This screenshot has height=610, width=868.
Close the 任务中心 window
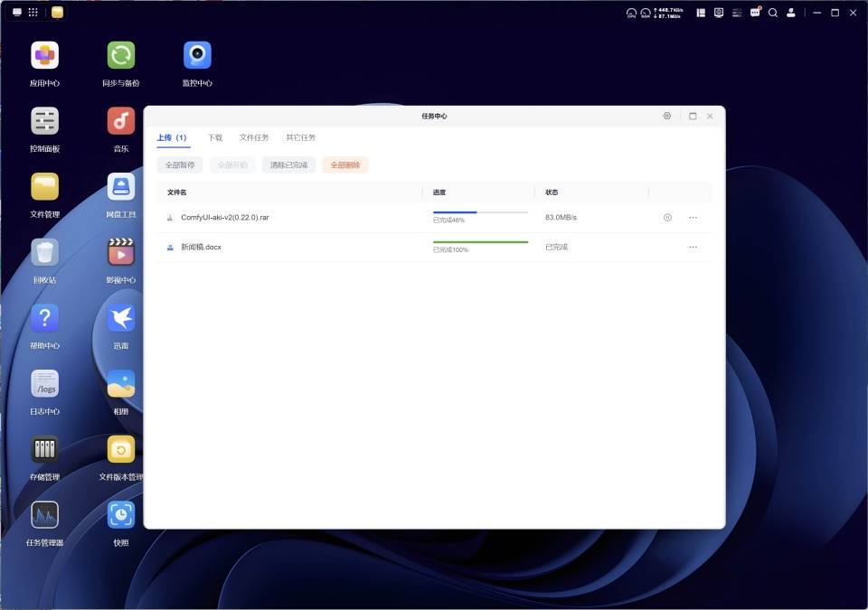coord(710,116)
